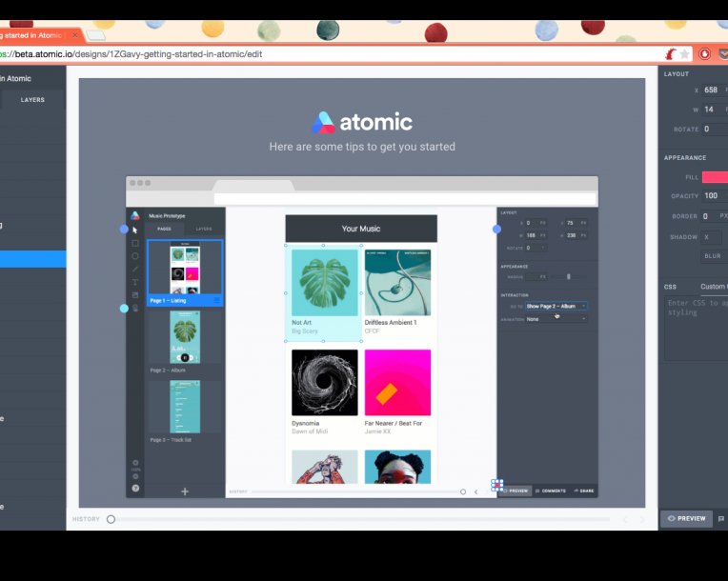Click SHARE in the illustration footer
728x581 pixels.
(584, 491)
